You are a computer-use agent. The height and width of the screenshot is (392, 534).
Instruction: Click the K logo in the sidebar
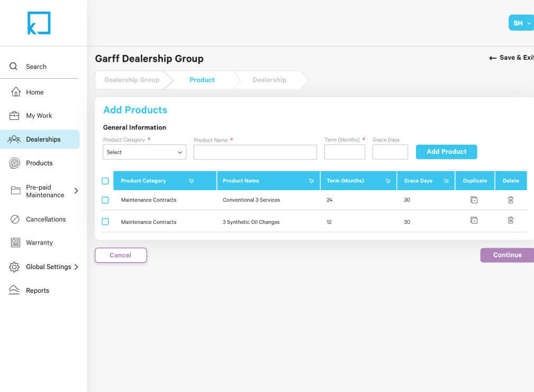39,23
